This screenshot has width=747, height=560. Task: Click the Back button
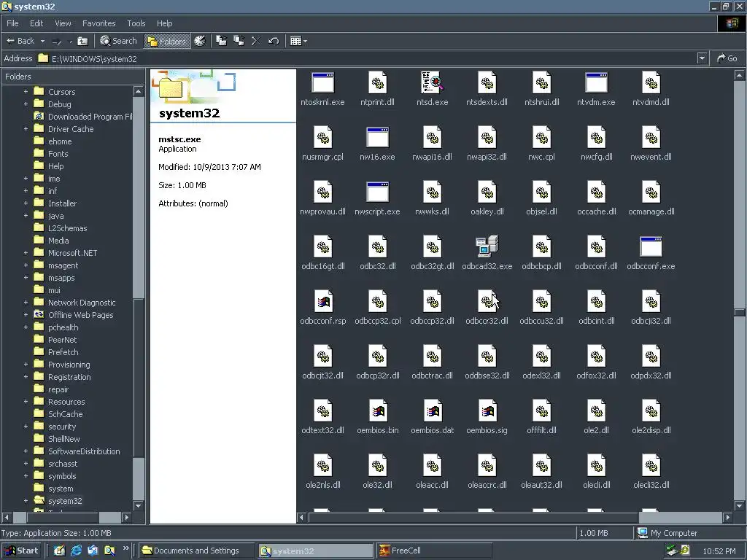point(20,41)
